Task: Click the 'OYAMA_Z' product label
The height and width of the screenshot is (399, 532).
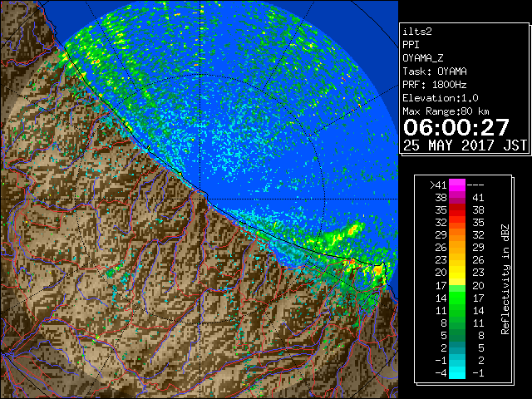Action: (423, 58)
